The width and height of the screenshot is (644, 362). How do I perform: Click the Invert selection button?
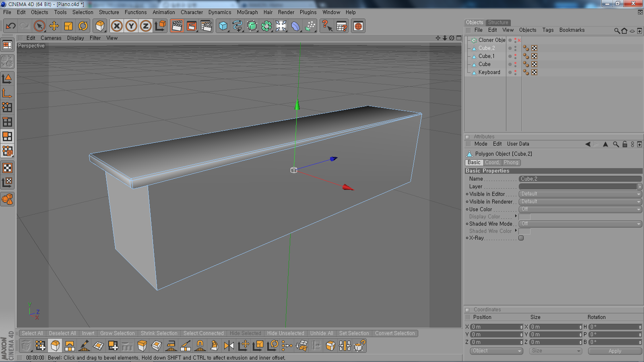coord(88,333)
